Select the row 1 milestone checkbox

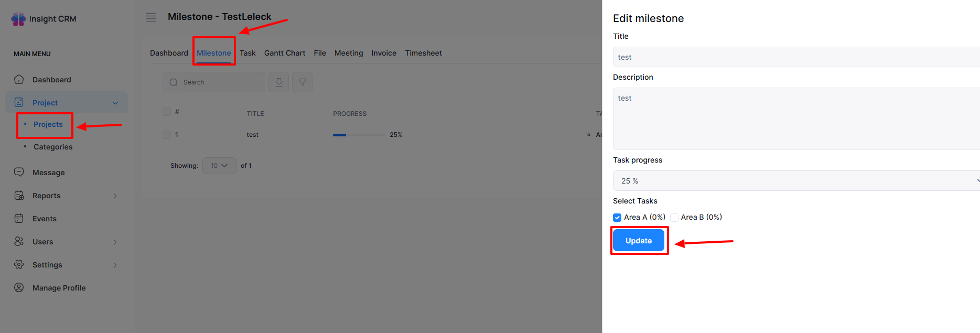point(167,135)
